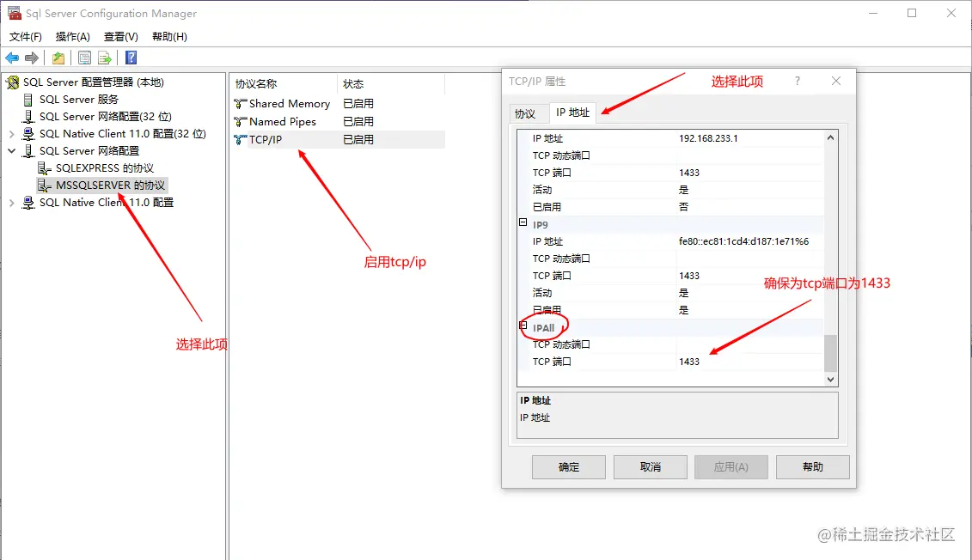The width and height of the screenshot is (972, 560).
Task: Click the Back arrow toolbar icon
Action: (x=12, y=58)
